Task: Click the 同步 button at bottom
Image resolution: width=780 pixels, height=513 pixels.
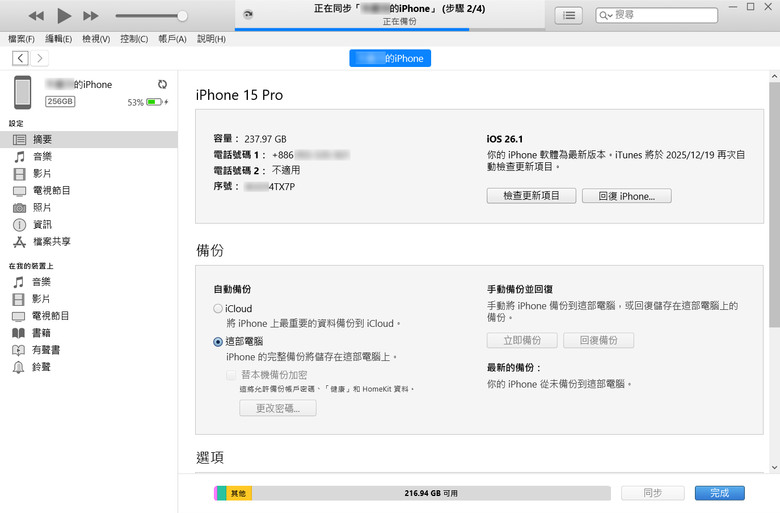Action: [x=653, y=493]
